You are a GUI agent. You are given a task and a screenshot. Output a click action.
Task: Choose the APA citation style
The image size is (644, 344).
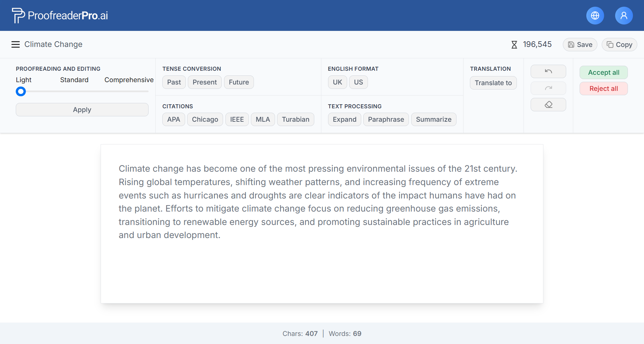[x=173, y=119]
